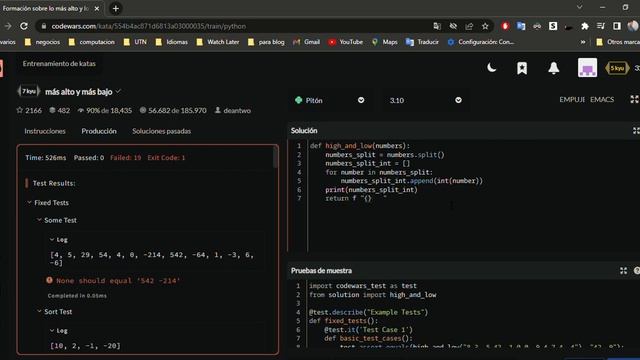The height and width of the screenshot is (360, 640).
Task: Click the sample tests help icon
Action: point(637,271)
